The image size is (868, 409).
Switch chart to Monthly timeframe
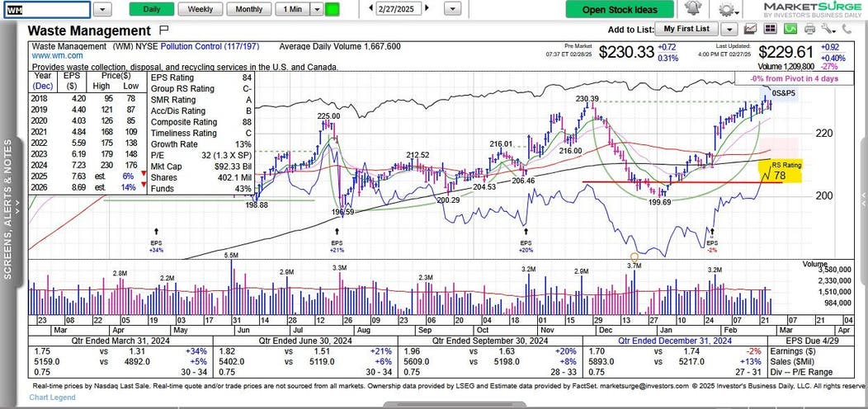click(249, 9)
